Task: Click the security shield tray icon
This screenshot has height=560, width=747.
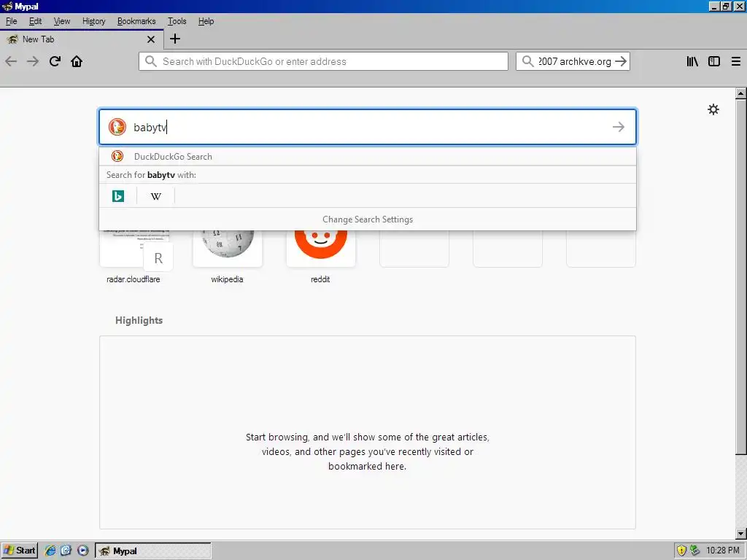Action: 682,551
